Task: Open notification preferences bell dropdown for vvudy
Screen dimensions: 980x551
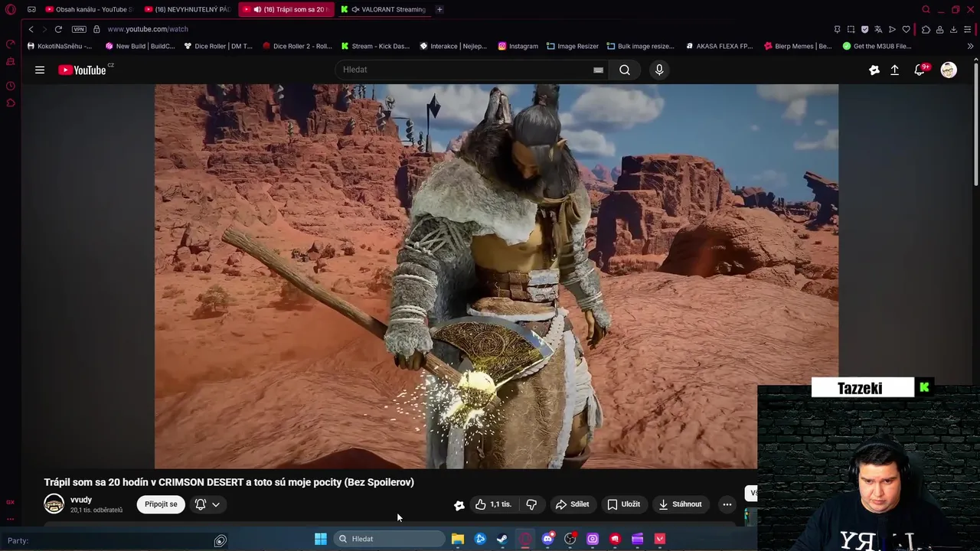Action: 207,504
